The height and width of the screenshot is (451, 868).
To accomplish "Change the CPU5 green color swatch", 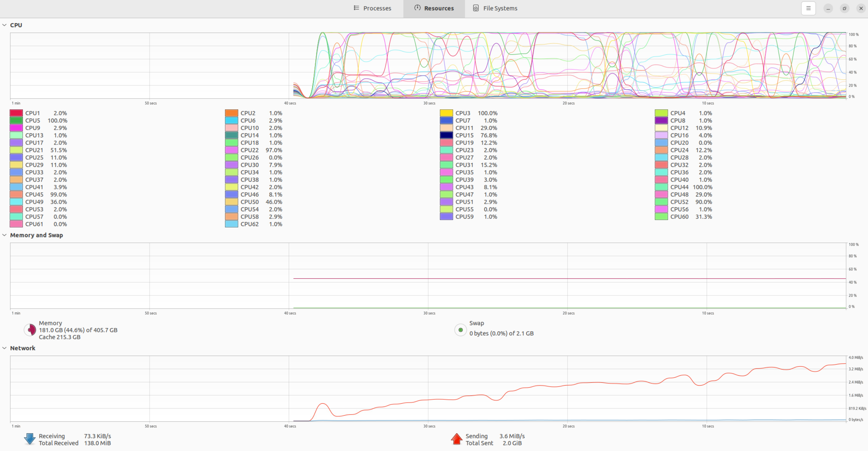I will pos(16,121).
